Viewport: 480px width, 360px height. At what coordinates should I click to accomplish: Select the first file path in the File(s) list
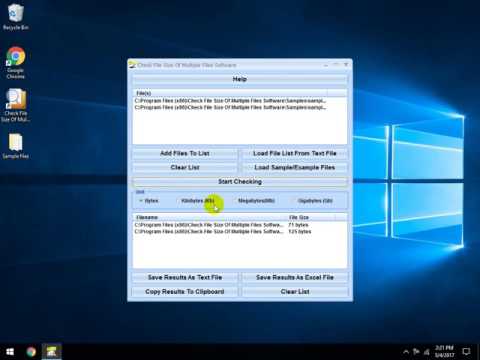point(231,101)
